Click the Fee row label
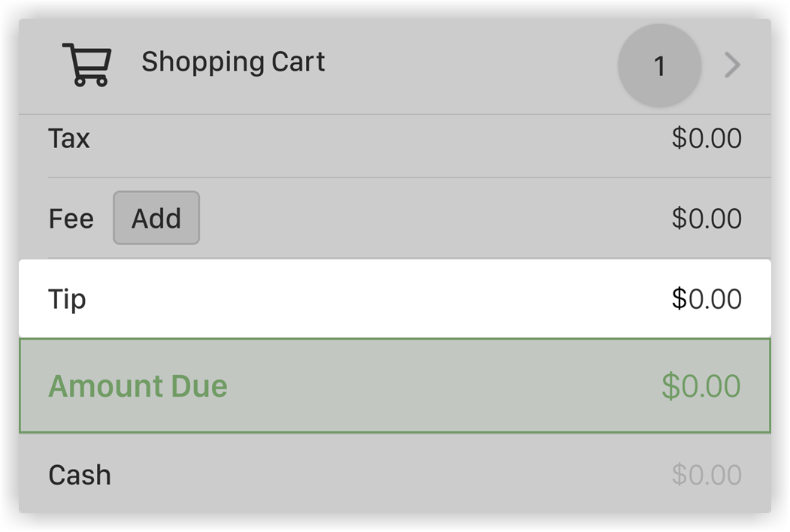790x532 pixels. [x=71, y=218]
